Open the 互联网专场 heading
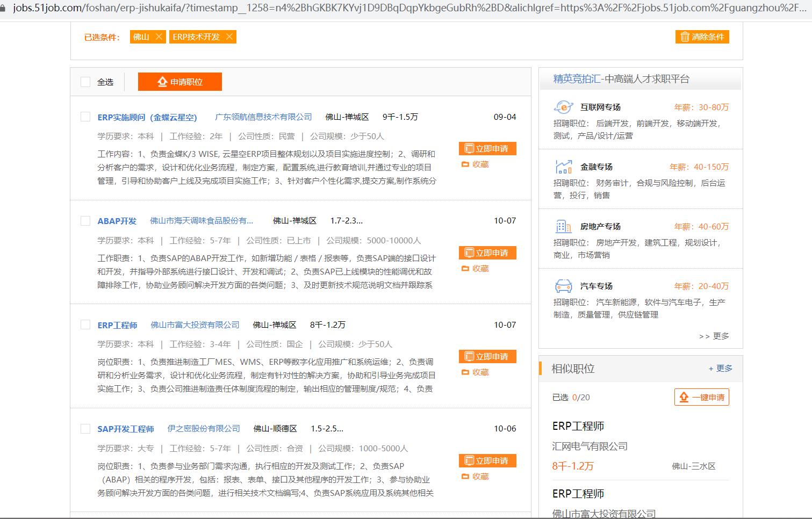The height and width of the screenshot is (519, 812). tap(600, 107)
